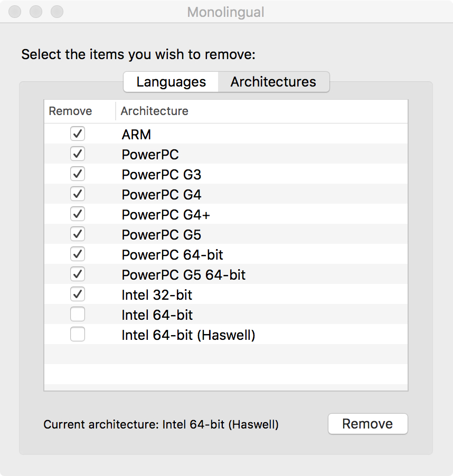This screenshot has width=453, height=476.
Task: Check the Intel 64-bit checkbox
Action: [78, 315]
